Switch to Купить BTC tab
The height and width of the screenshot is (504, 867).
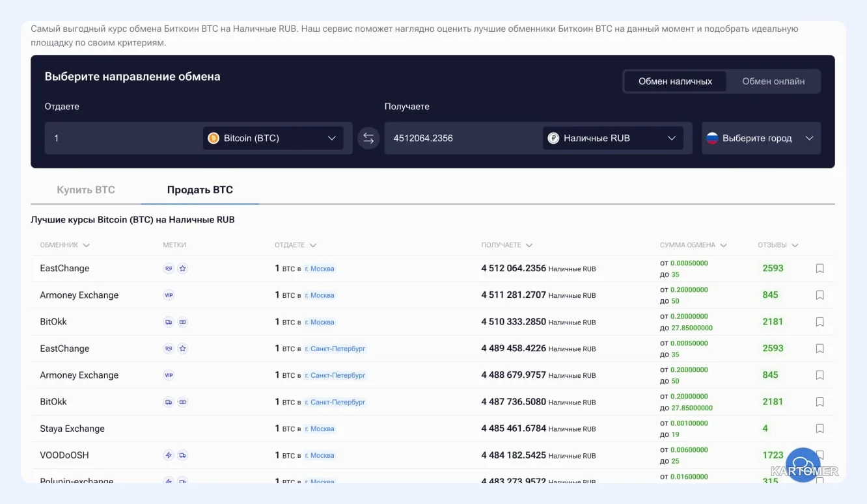(x=86, y=190)
